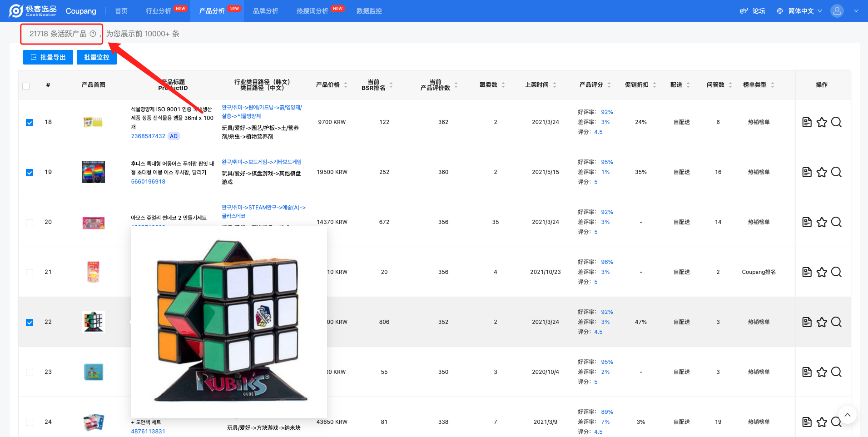Expand the account menu chevron at top right
The width and height of the screenshot is (868, 437).
coord(856,11)
